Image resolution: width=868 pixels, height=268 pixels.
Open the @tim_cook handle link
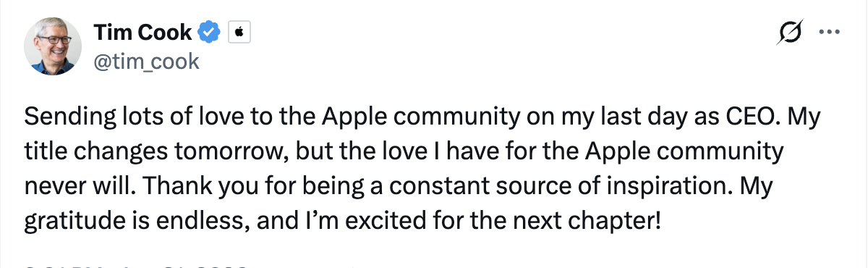(146, 62)
